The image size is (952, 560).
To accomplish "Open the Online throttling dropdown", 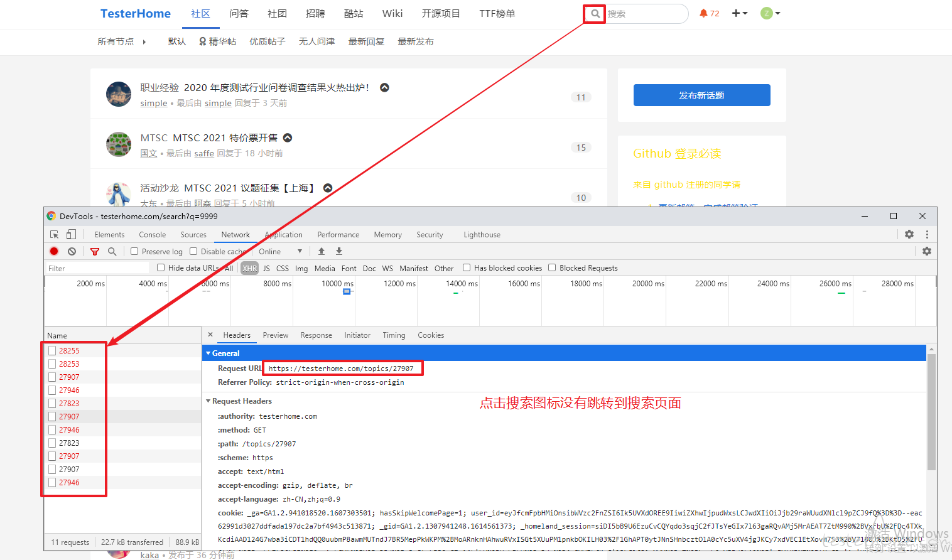I will click(x=281, y=251).
